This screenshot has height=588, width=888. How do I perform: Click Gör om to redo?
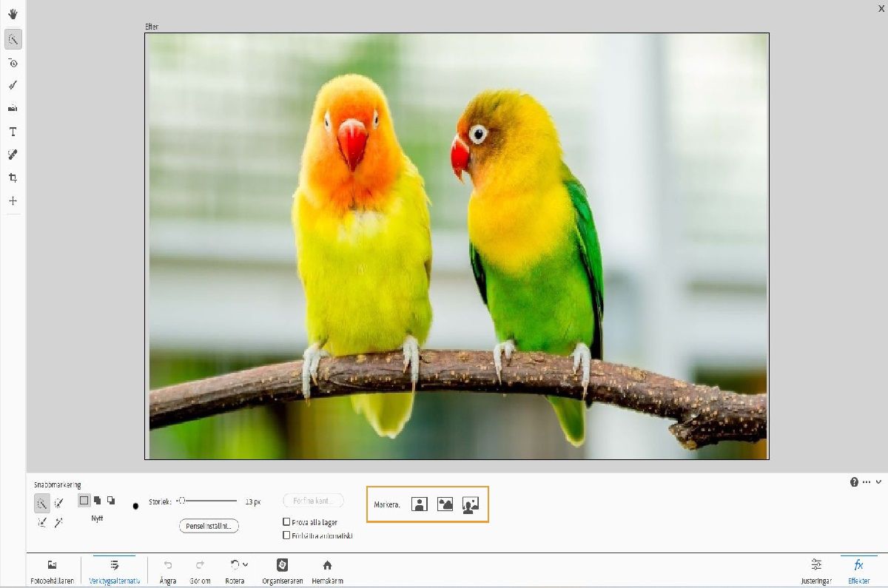pyautogui.click(x=200, y=571)
